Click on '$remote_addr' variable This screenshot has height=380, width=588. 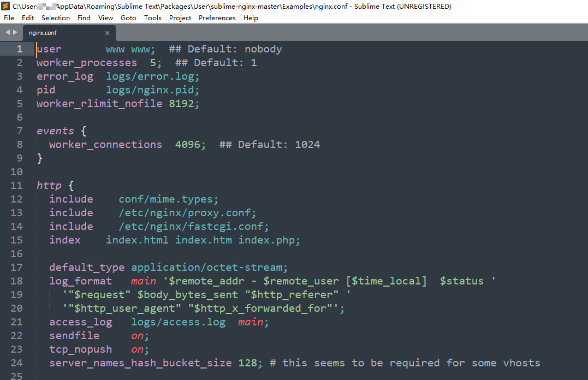[x=206, y=281]
